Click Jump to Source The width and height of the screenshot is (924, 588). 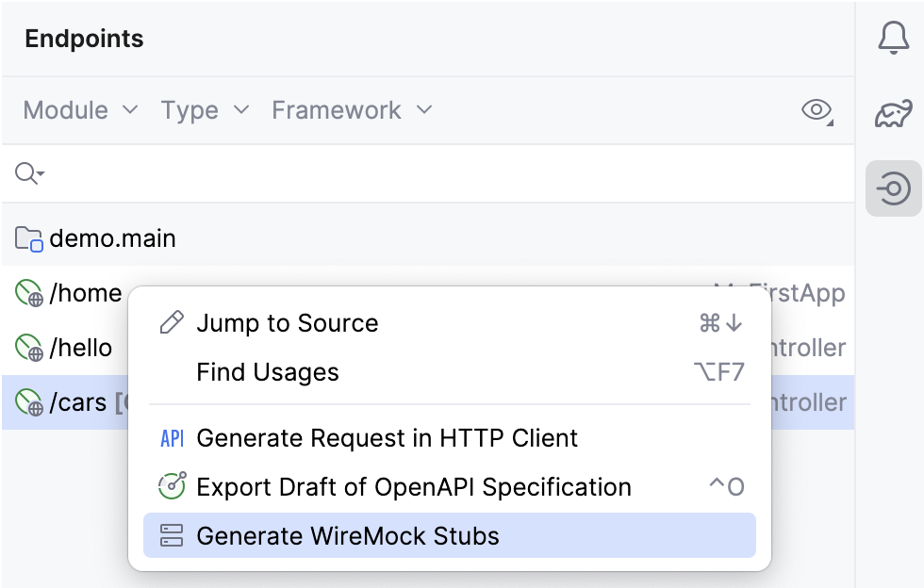tap(288, 321)
